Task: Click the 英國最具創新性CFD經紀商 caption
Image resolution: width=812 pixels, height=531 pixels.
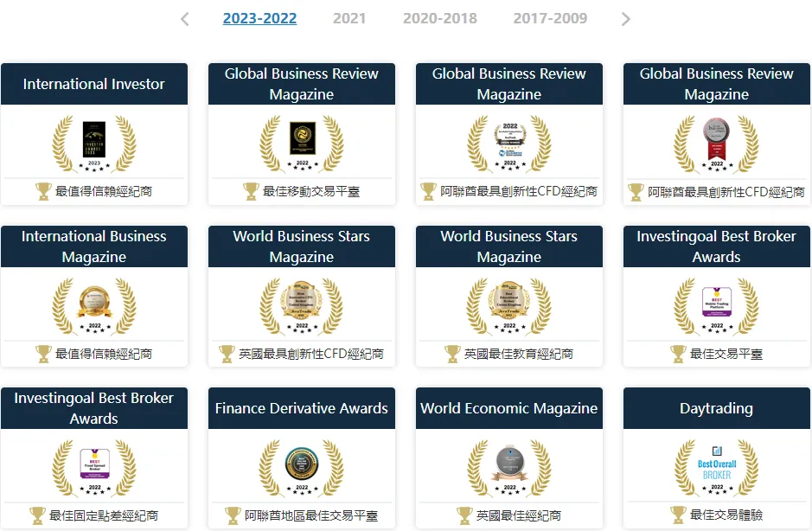Action: pos(311,355)
